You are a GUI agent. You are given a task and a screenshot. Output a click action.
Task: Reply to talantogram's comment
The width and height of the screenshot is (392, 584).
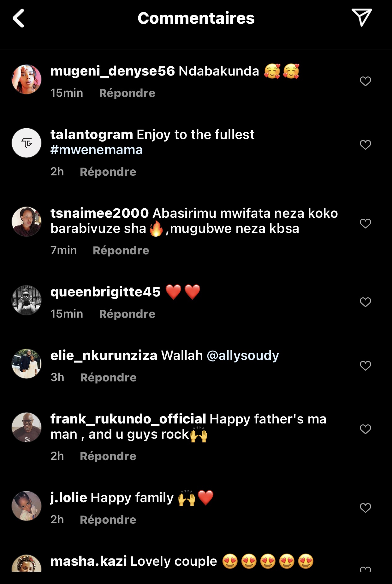coord(108,172)
